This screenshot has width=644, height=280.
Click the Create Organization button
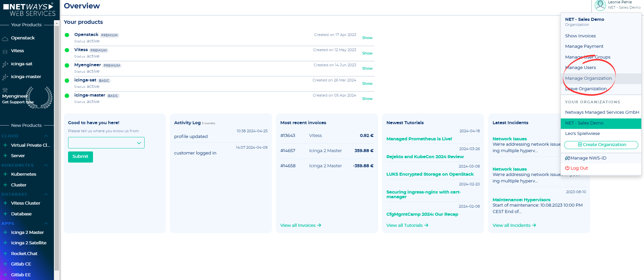[x=601, y=145]
